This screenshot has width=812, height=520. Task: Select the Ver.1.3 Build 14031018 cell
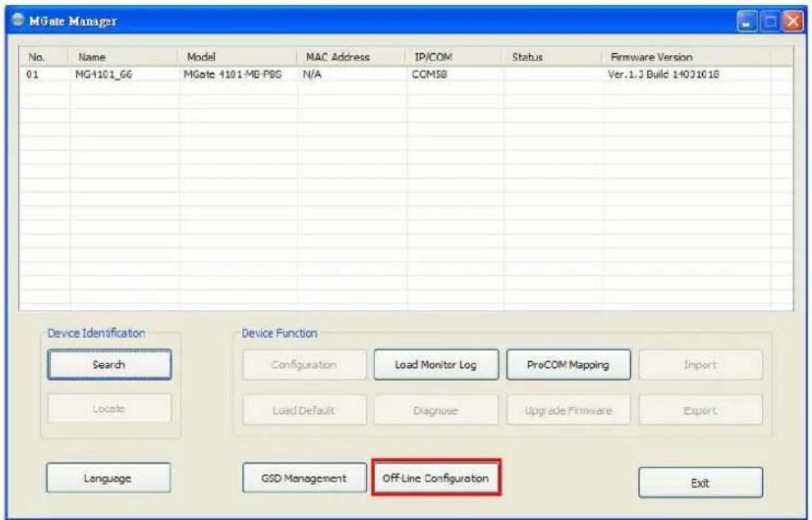[x=664, y=75]
